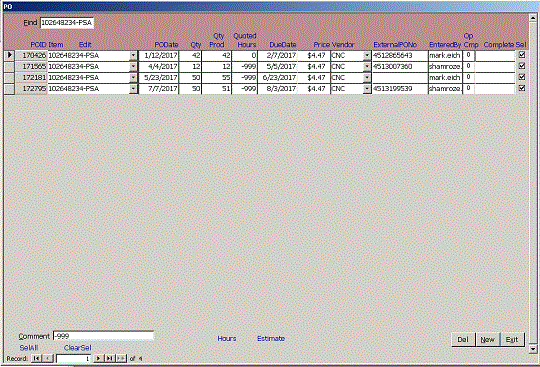540x367 pixels.
Task: Open Vendor dropdown for POID 172795
Action: point(367,88)
